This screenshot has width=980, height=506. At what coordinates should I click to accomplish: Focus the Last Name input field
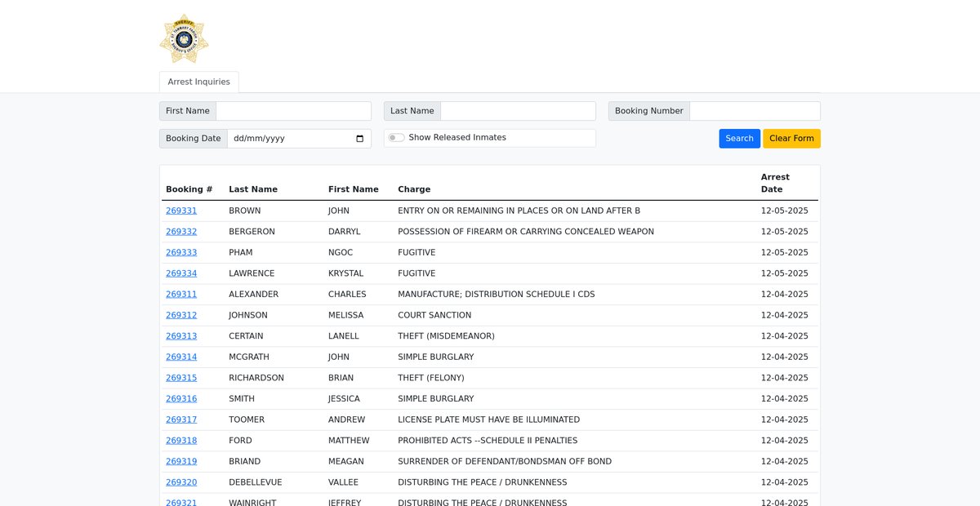[518, 111]
